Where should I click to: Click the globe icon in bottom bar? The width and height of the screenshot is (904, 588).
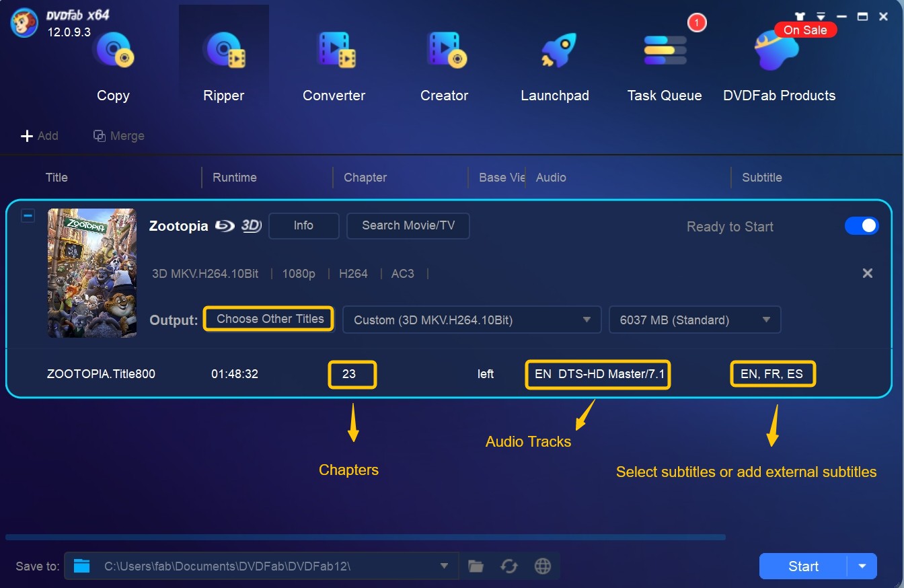click(x=543, y=566)
